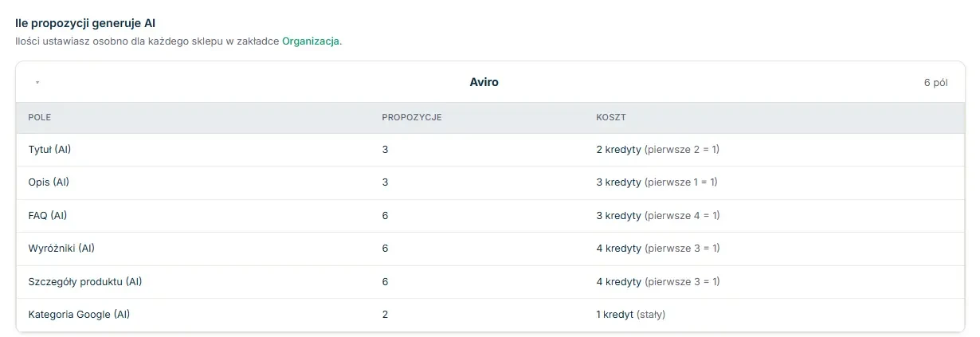The height and width of the screenshot is (337, 980).
Task: Click the PROPOZYCJE column header
Action: (x=412, y=118)
